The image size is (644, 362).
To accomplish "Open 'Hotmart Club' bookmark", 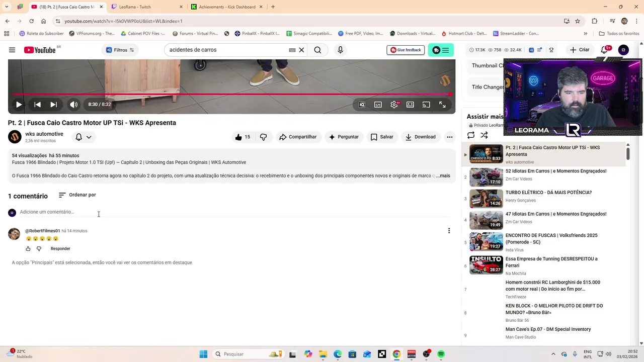I will (464, 34).
